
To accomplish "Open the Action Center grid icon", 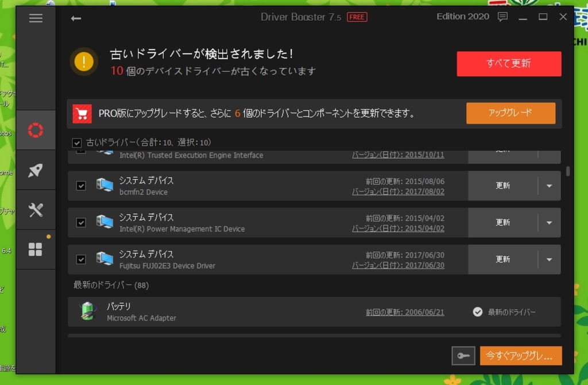I will (36, 249).
